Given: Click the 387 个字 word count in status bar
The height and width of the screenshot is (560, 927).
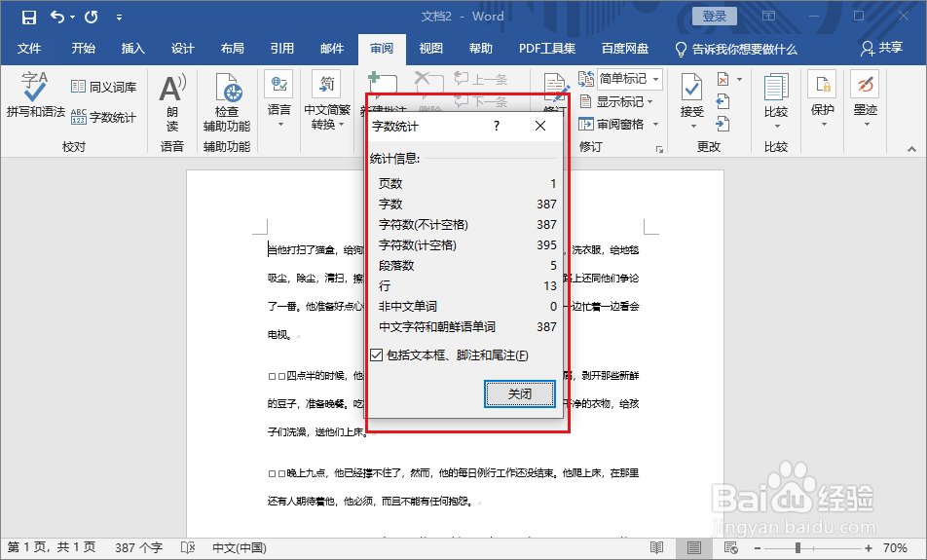Looking at the screenshot, I should [x=138, y=547].
